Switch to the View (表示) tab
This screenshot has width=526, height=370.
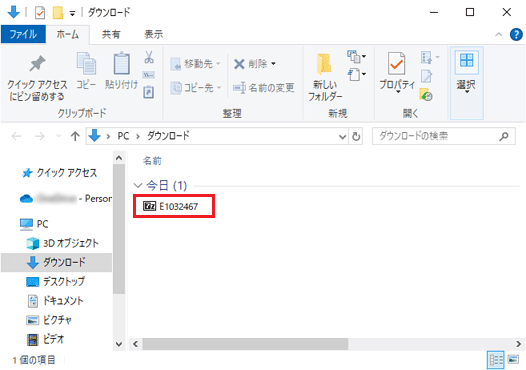coord(153,34)
